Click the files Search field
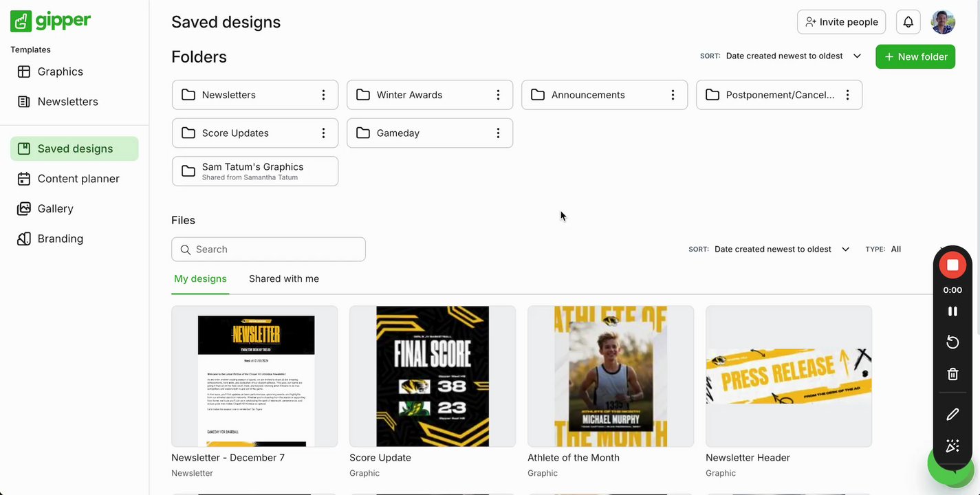 [268, 250]
